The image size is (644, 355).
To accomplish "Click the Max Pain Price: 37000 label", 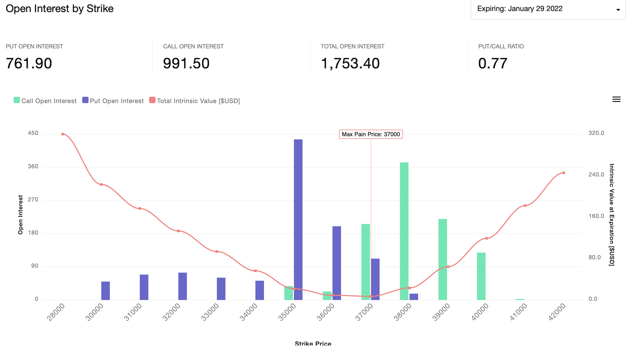I will 371,134.
